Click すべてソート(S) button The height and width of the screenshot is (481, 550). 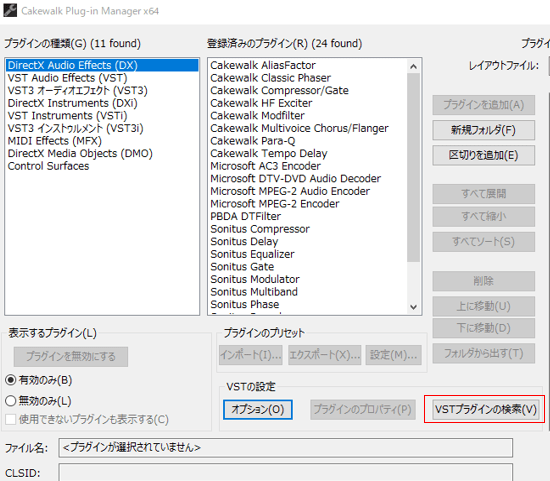pyautogui.click(x=484, y=242)
